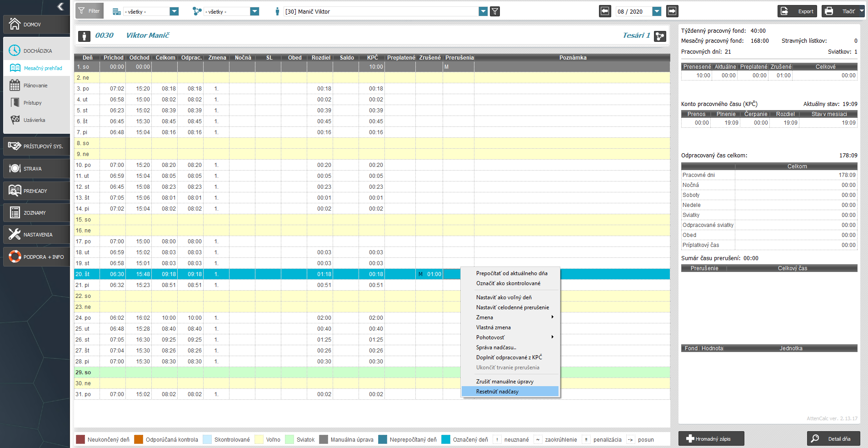Expand the Zmena submenu
This screenshot has width=868, height=448.
(x=510, y=317)
